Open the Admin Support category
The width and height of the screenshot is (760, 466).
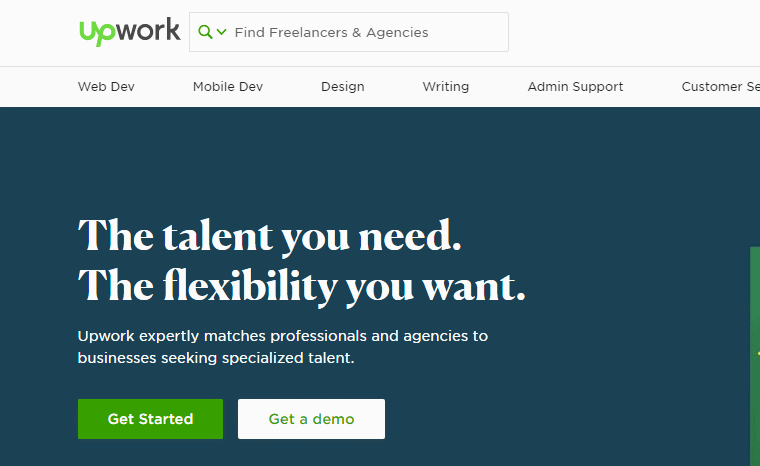coord(575,86)
